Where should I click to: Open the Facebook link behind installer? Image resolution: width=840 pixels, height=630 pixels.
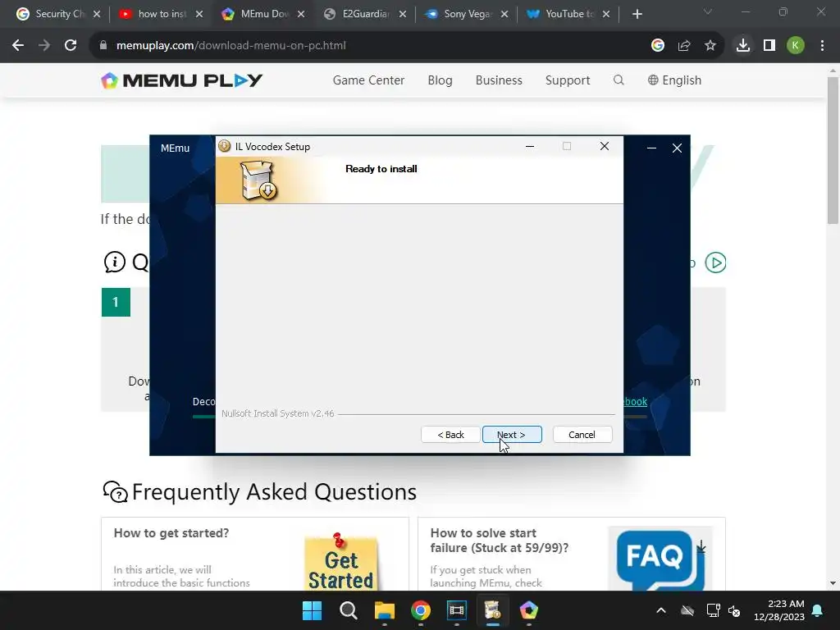[636, 402]
